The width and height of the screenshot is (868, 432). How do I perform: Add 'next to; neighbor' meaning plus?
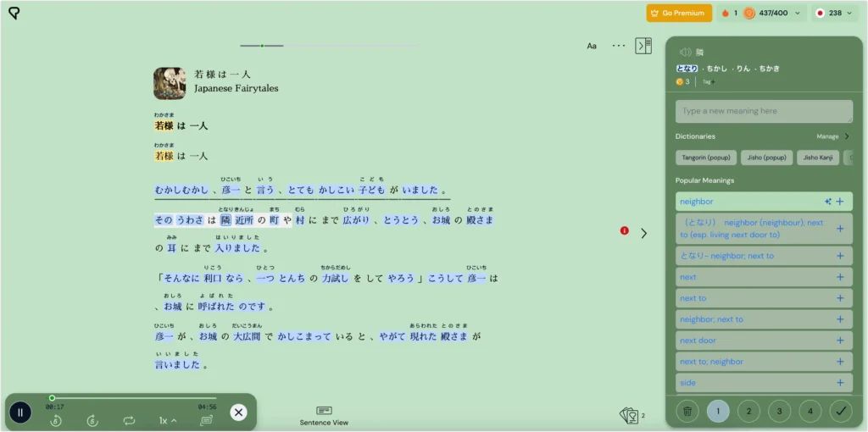pyautogui.click(x=840, y=361)
